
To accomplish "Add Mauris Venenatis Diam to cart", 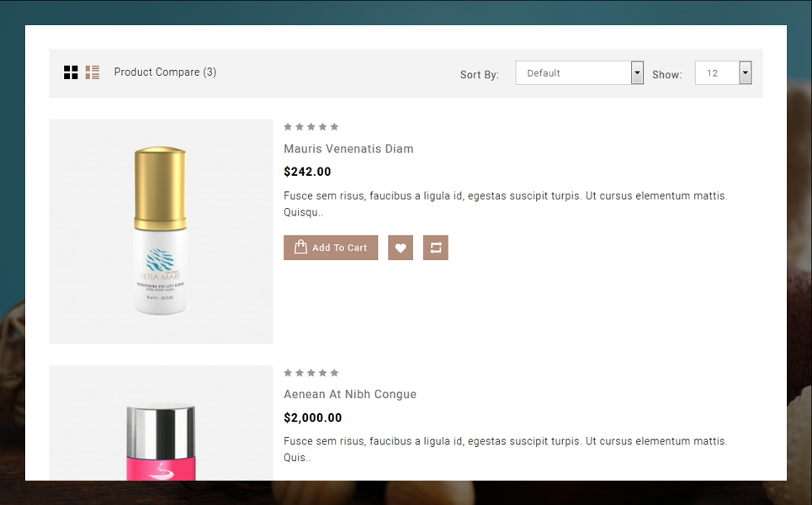I will [331, 247].
